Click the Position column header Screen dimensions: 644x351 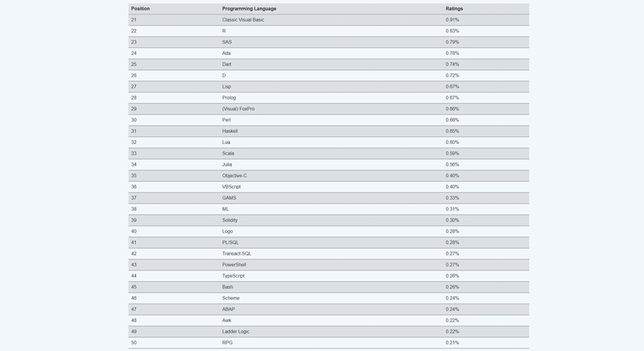coord(140,9)
